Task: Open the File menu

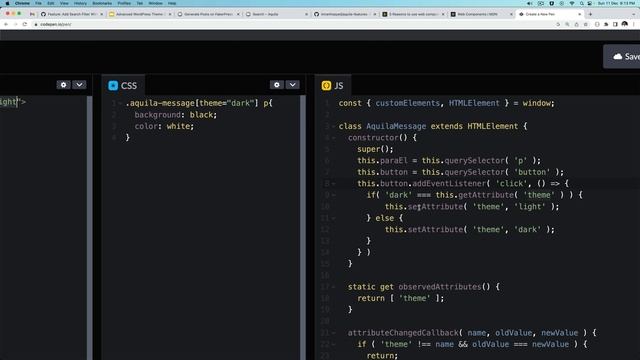Action: pos(38,3)
